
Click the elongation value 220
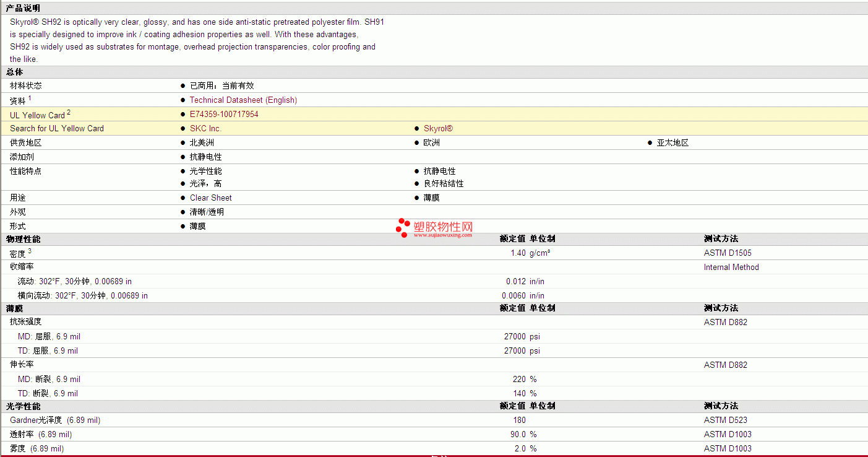[x=519, y=379]
